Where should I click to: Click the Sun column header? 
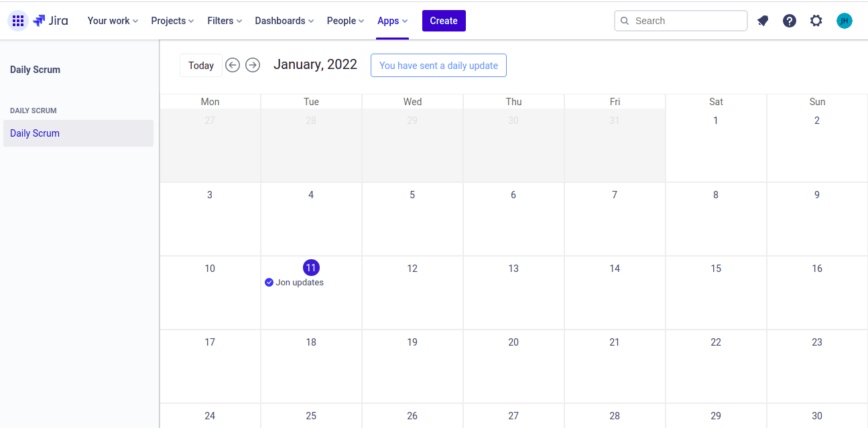(817, 102)
